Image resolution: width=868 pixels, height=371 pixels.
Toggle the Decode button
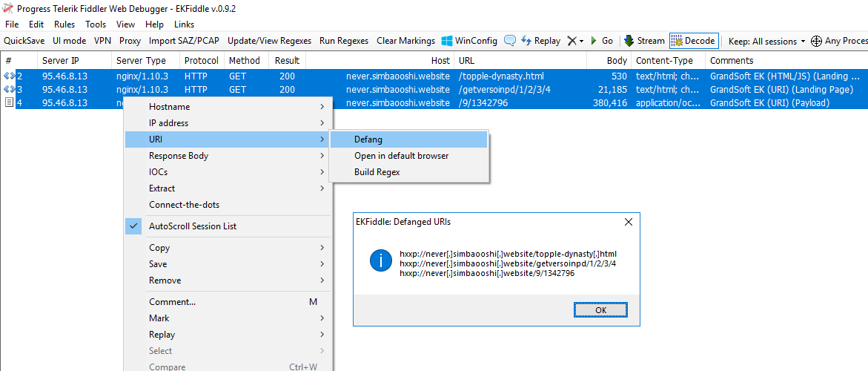[694, 41]
